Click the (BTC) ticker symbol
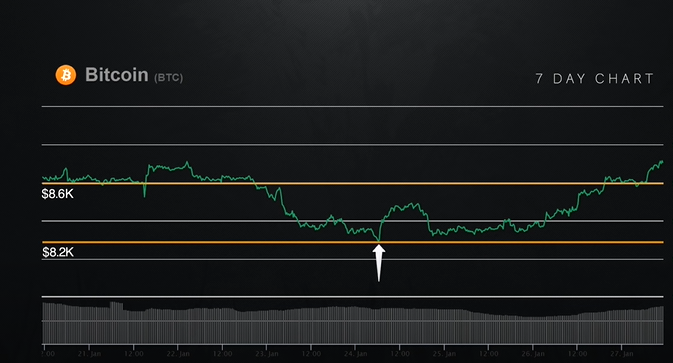This screenshot has width=673, height=363. (x=168, y=78)
